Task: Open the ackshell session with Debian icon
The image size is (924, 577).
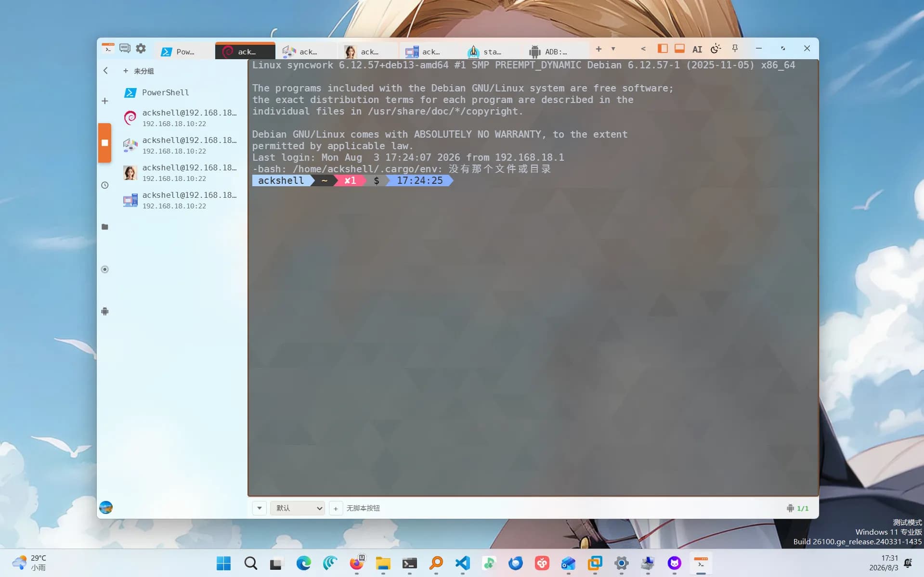Action: tap(181, 117)
